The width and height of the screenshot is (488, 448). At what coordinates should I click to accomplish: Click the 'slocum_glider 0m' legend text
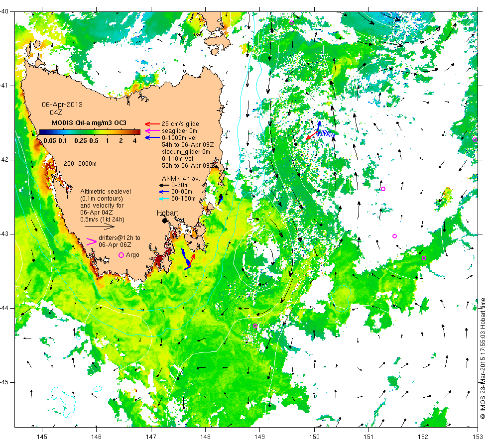click(x=186, y=151)
